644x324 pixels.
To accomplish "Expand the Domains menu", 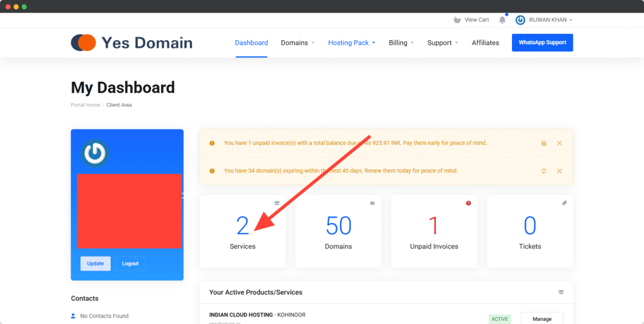I will click(297, 43).
